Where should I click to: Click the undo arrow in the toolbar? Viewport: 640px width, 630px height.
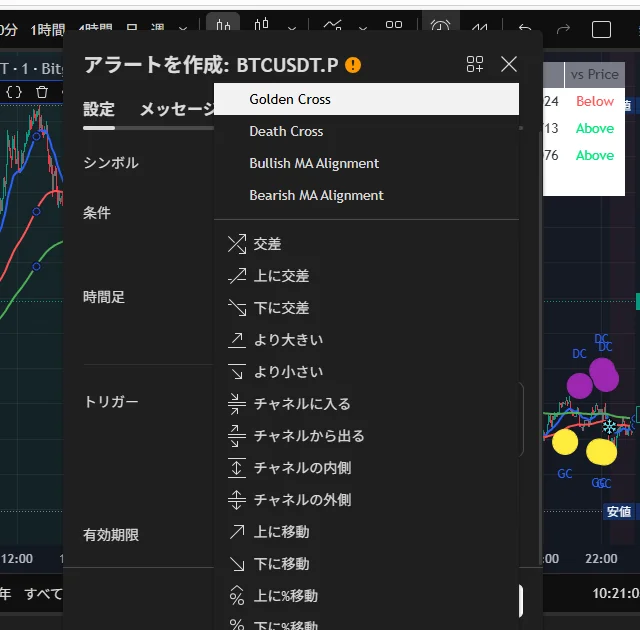(525, 27)
